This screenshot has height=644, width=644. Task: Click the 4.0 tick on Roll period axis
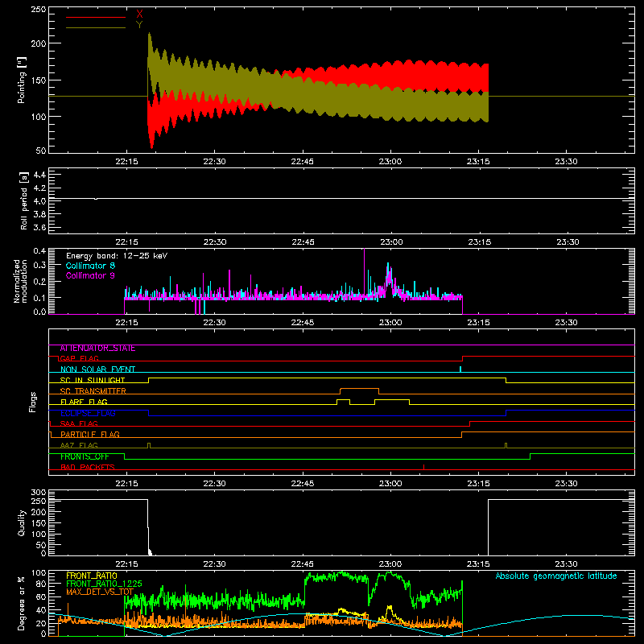[x=39, y=201]
